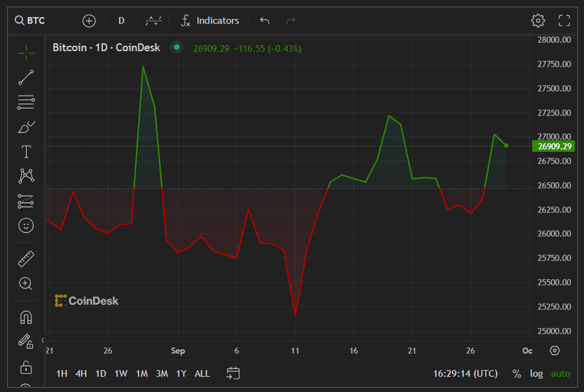
Task: Open the Indicators panel
Action: 210,20
